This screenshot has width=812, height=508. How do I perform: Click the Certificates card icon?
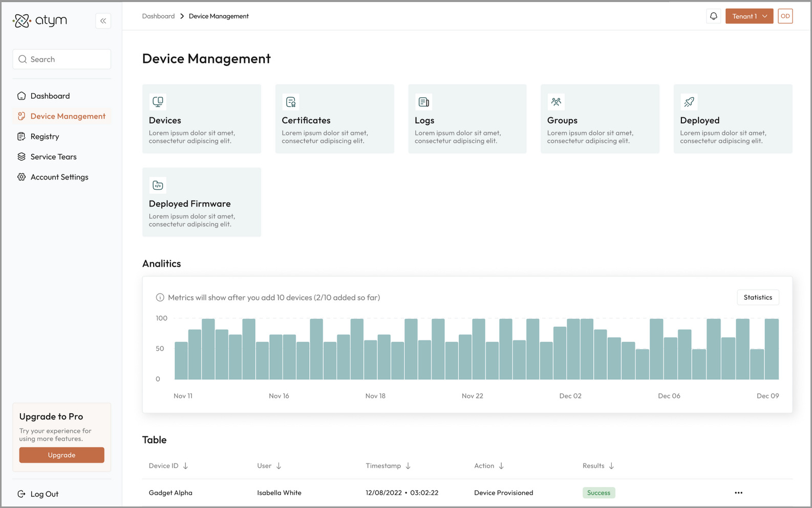[291, 102]
